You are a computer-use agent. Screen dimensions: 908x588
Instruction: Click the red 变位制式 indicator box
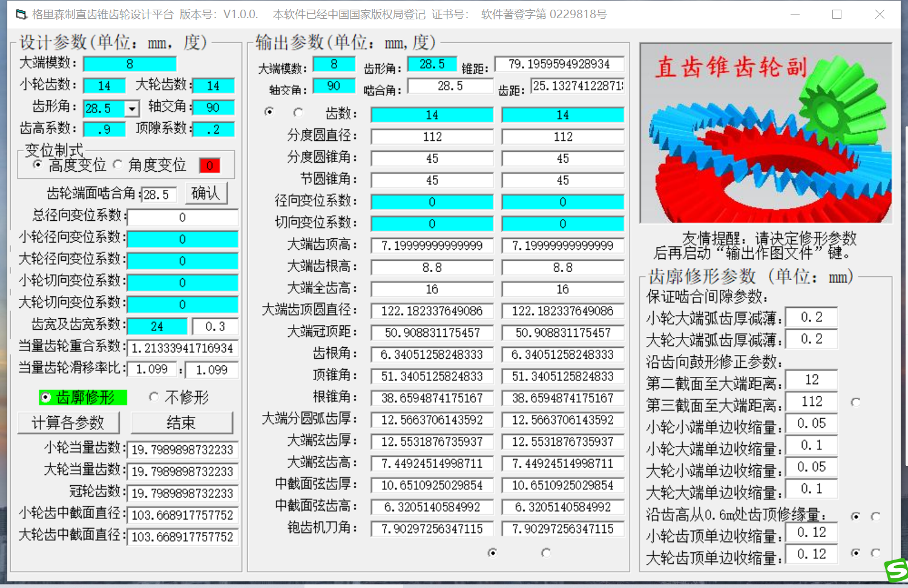[209, 166]
